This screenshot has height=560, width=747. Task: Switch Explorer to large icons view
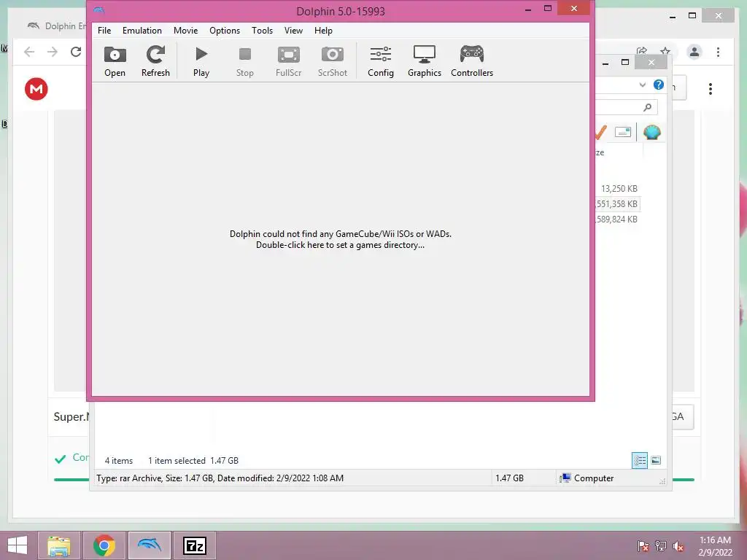(656, 461)
